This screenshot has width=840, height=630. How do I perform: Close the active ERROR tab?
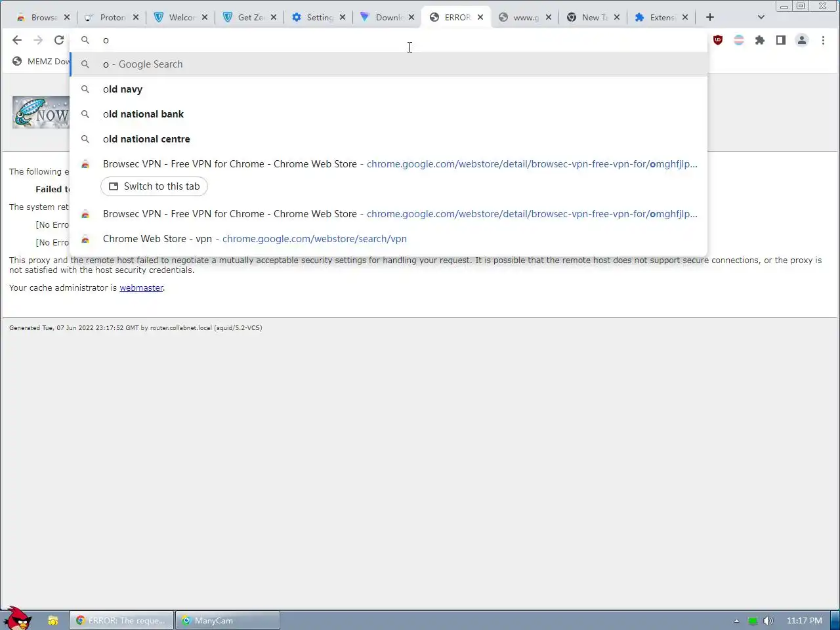click(x=480, y=17)
